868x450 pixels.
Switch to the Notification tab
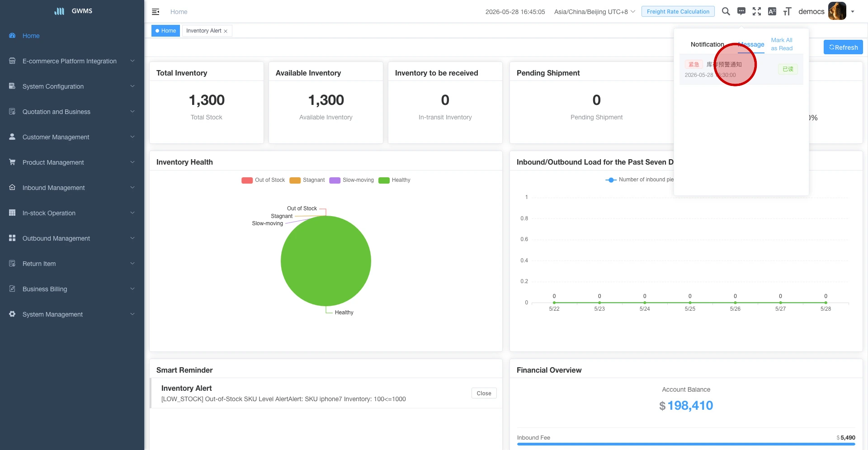pos(707,44)
